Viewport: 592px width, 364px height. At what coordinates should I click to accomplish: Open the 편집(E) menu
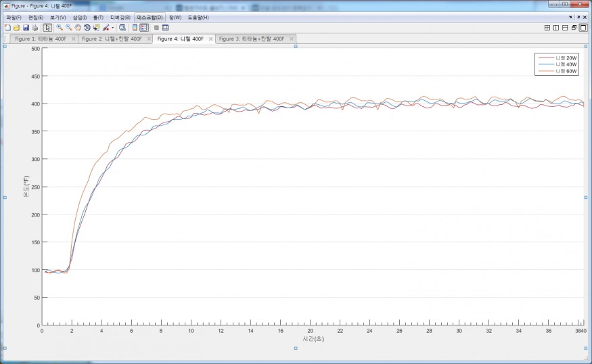click(36, 18)
